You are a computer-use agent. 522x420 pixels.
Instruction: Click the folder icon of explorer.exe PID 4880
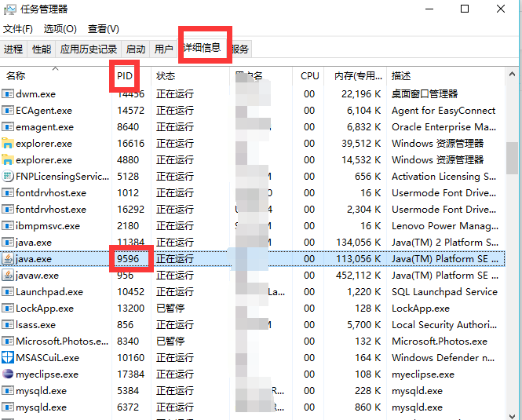8,160
